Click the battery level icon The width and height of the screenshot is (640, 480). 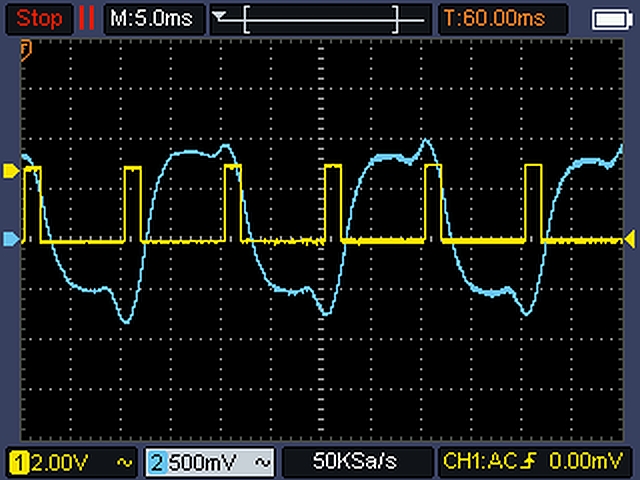pyautogui.click(x=612, y=20)
